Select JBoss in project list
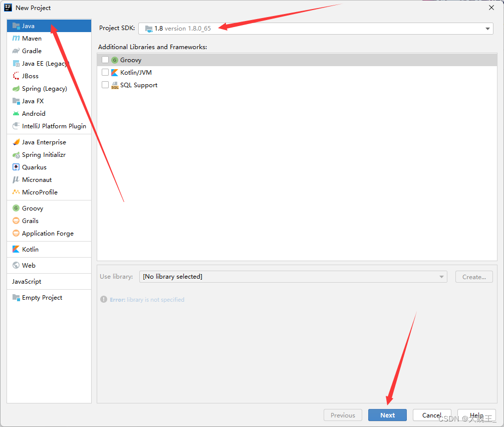This screenshot has height=427, width=504. [x=49, y=76]
